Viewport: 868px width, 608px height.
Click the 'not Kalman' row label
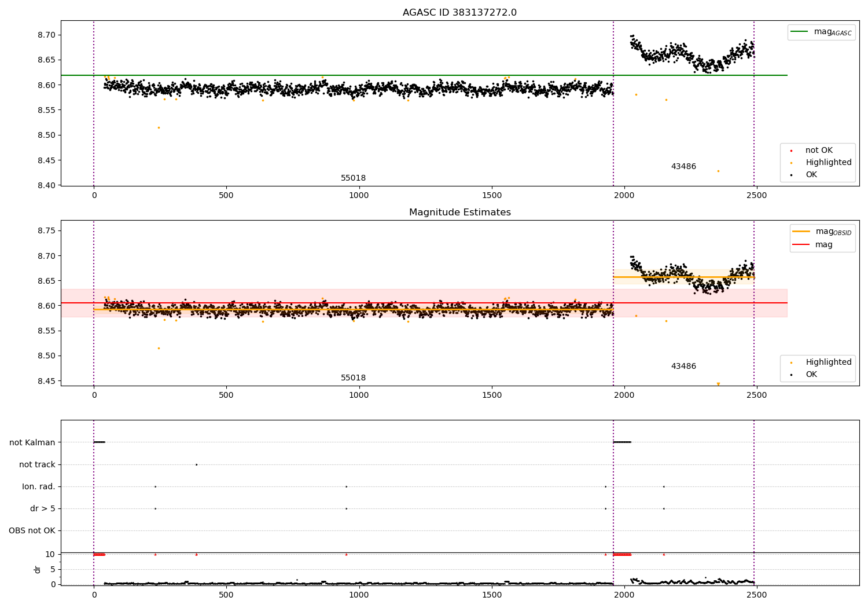[x=32, y=442]
